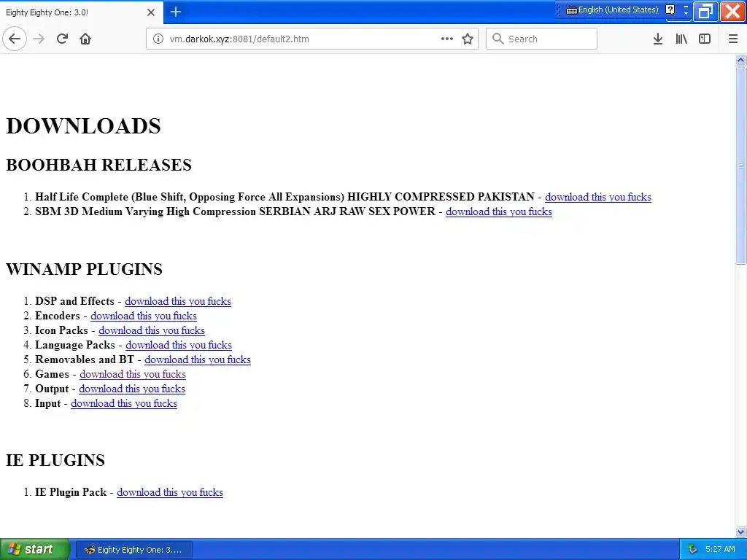Click scrollbar down arrow

pyautogui.click(x=740, y=532)
